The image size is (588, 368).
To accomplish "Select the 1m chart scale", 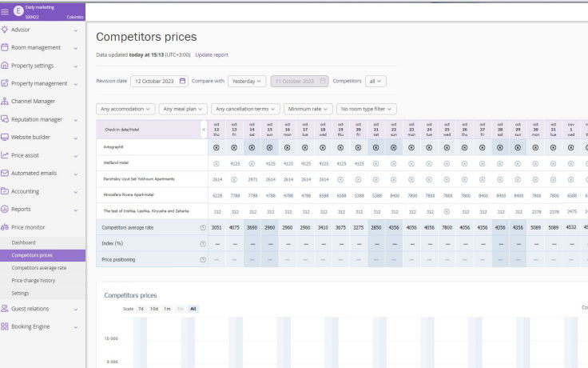I will coord(167,308).
